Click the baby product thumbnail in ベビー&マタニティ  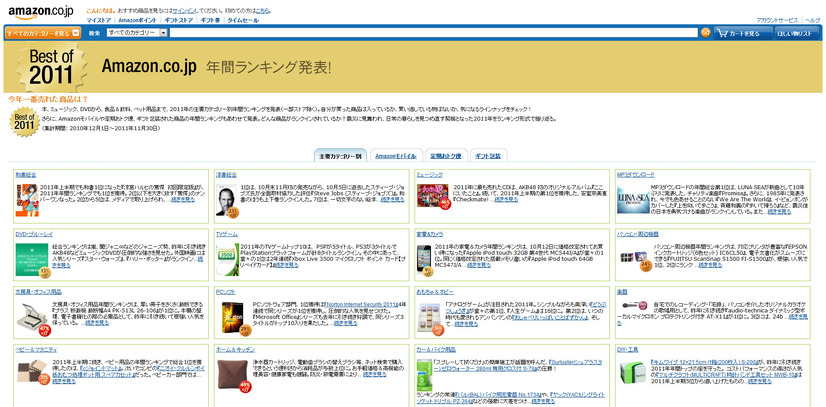pos(32,371)
